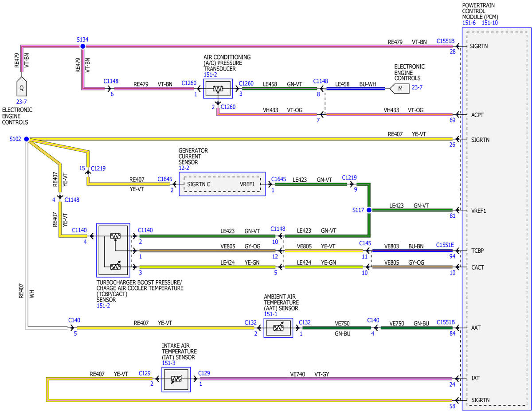Click the M off-page connector symbol
Viewport: 532px width, 411px height.
coord(400,89)
